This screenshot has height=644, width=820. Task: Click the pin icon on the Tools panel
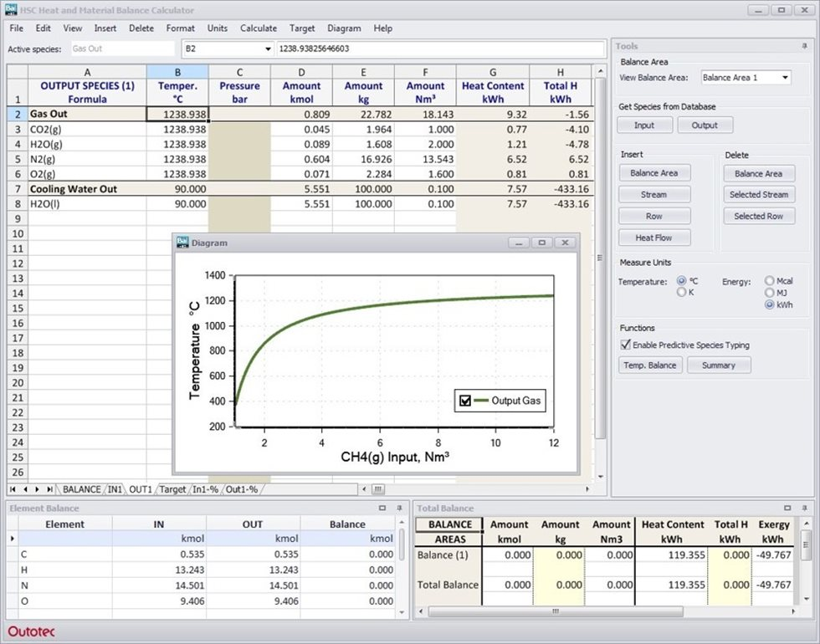pyautogui.click(x=806, y=46)
